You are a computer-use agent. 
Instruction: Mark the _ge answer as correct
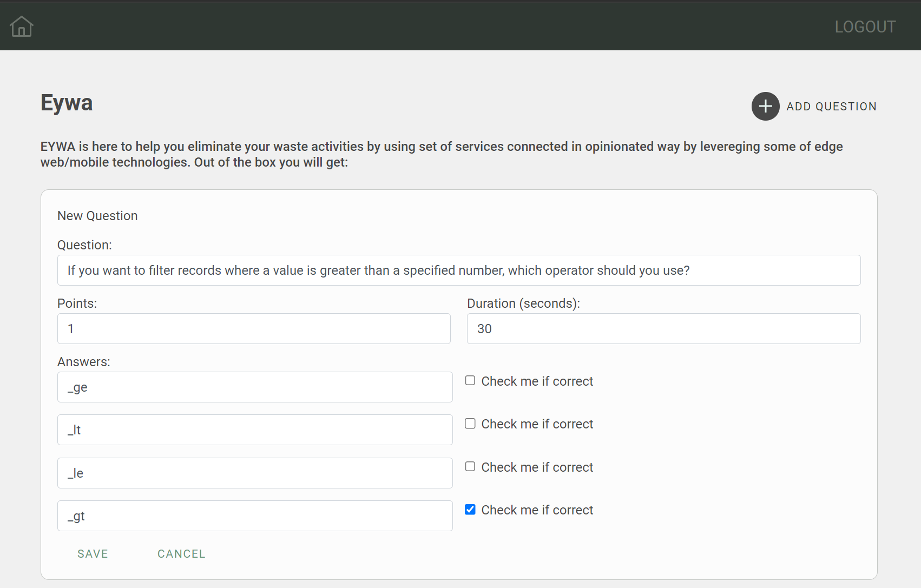click(470, 381)
